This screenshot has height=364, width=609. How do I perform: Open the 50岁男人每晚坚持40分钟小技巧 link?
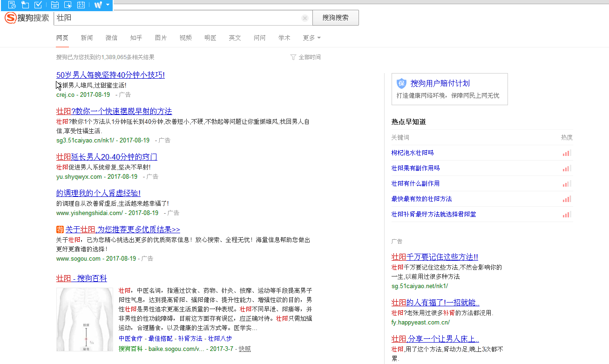pyautogui.click(x=110, y=75)
